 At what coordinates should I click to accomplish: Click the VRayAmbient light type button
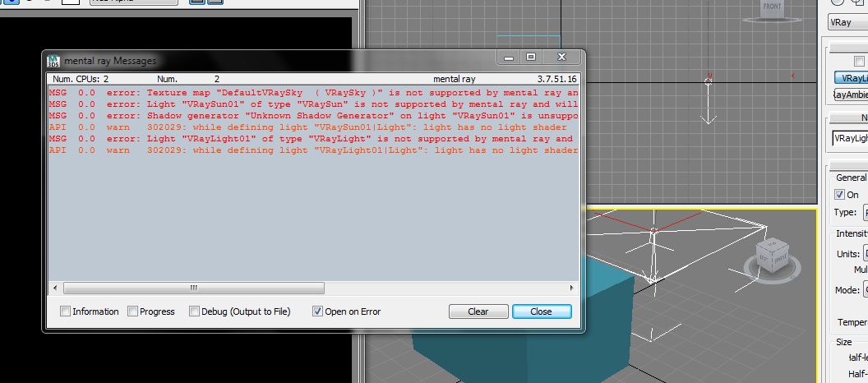coord(852,95)
